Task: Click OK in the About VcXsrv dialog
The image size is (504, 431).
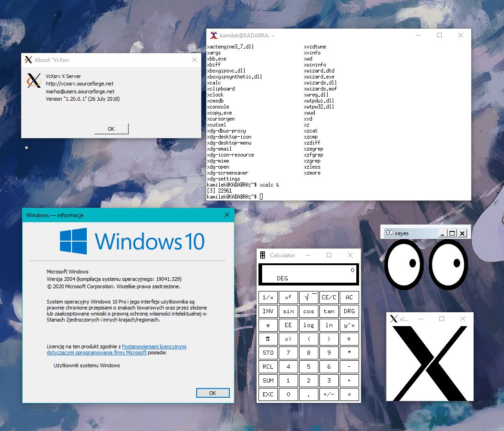Action: [111, 129]
